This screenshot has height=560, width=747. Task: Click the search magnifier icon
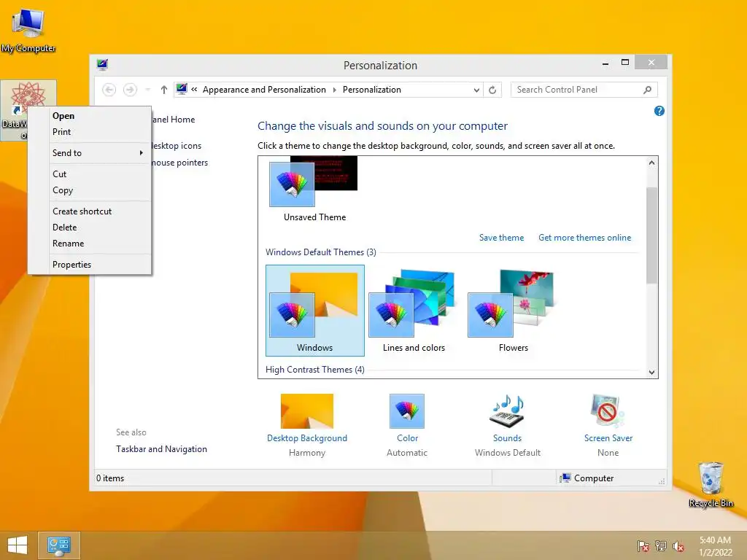click(x=648, y=90)
